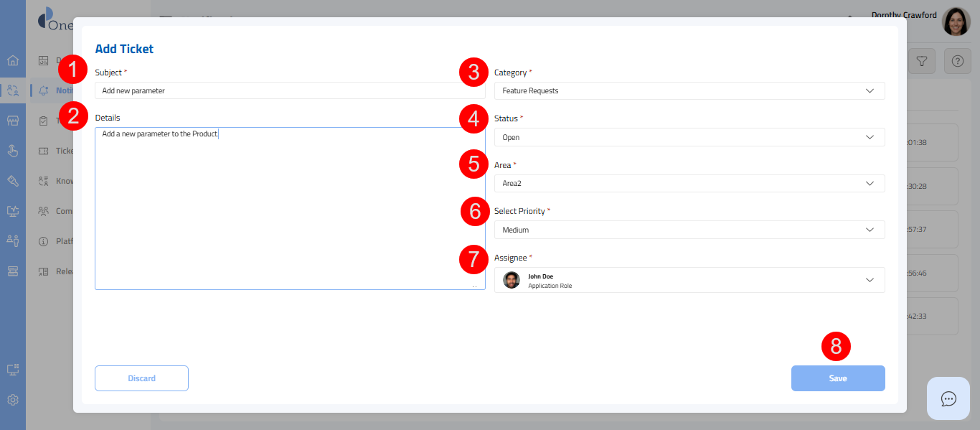Viewport: 980px width, 430px height.
Task: Click the store icon in left sidebar
Action: click(x=13, y=121)
